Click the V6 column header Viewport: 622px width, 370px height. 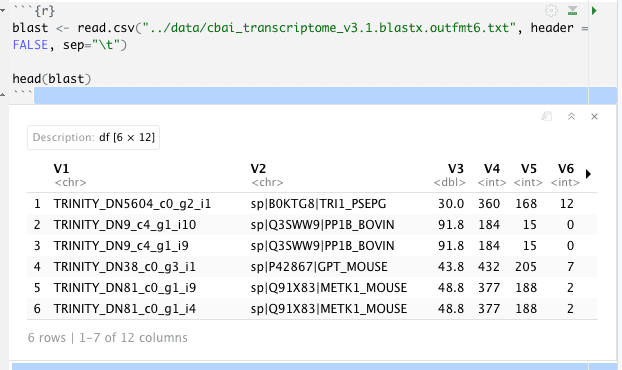[566, 169]
